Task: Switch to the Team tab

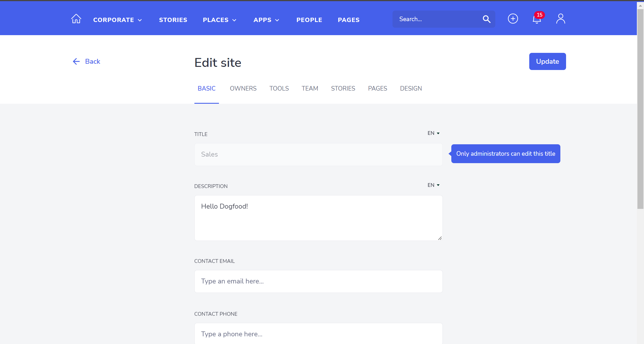Action: 310,89
